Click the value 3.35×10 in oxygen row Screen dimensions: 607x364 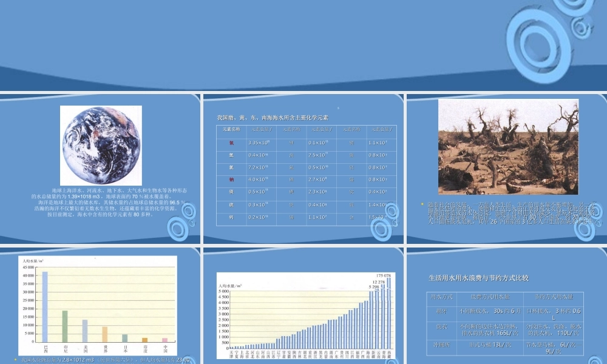pyautogui.click(x=259, y=143)
